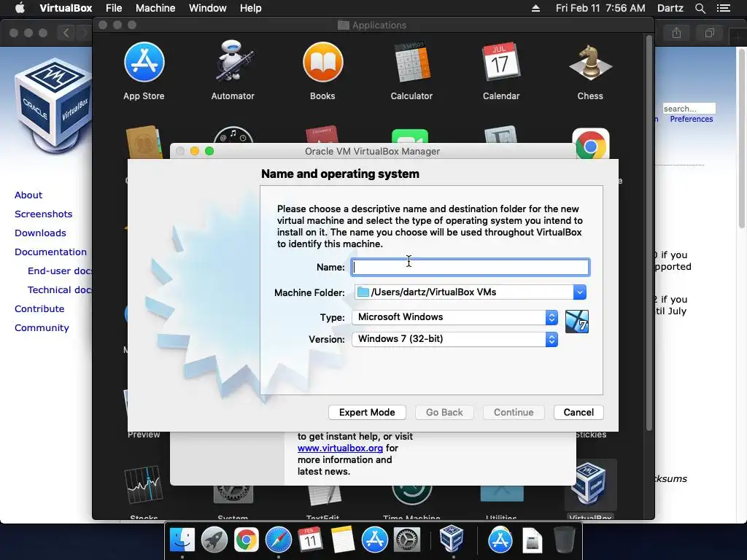The height and width of the screenshot is (560, 747).
Task: Click the Windows 7 OS type icon
Action: (x=576, y=322)
